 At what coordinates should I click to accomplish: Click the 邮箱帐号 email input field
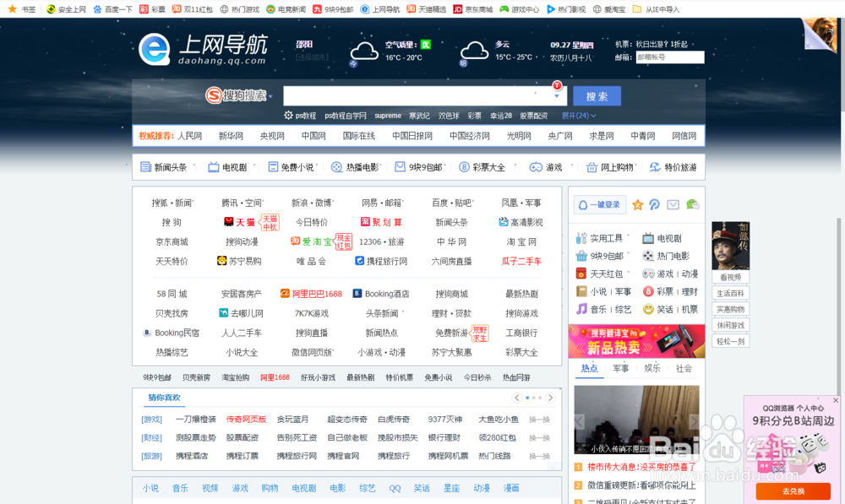[670, 57]
